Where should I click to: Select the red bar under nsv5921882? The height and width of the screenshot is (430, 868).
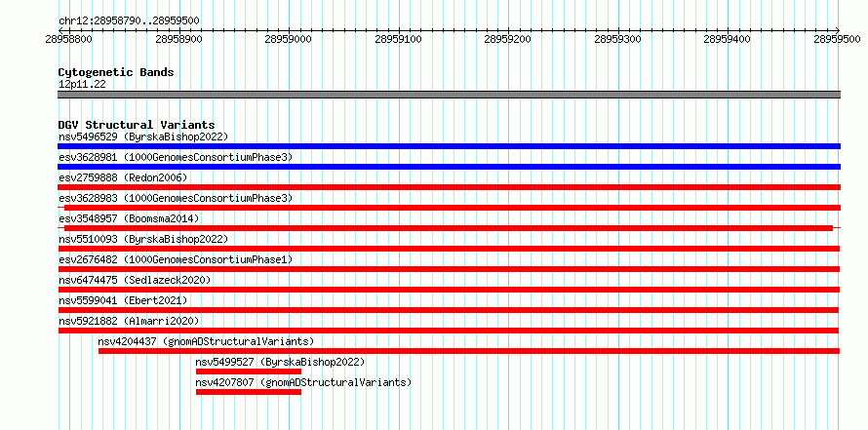[449, 331]
